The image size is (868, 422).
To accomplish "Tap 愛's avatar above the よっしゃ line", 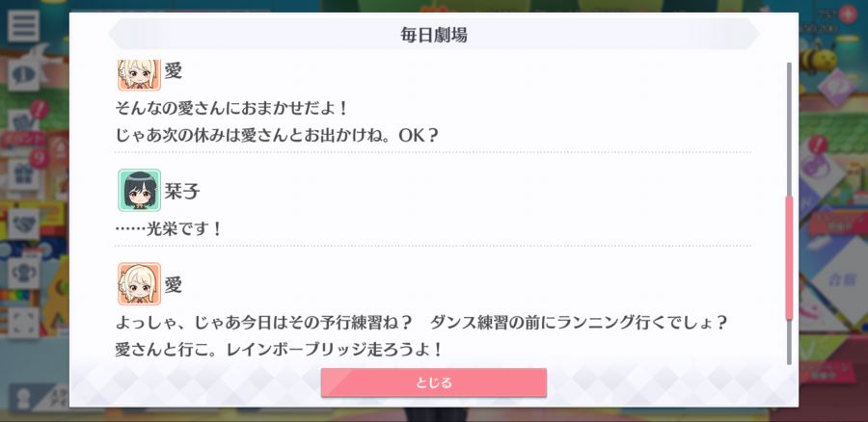I will pos(139,283).
